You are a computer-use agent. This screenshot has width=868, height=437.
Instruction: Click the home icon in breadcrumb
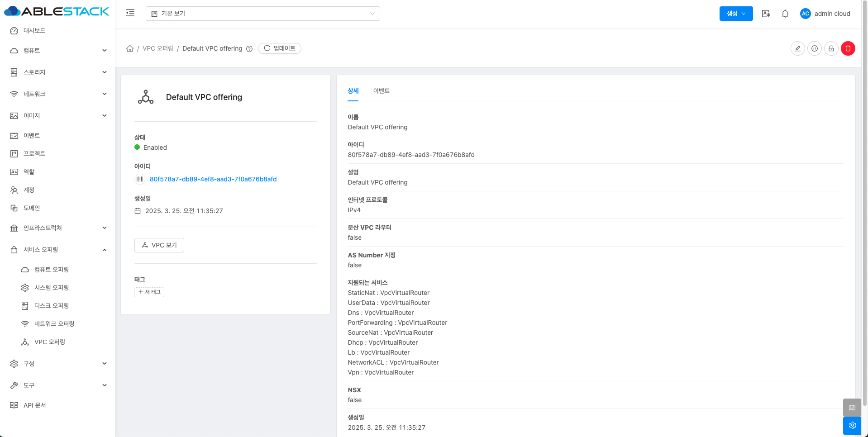click(130, 48)
